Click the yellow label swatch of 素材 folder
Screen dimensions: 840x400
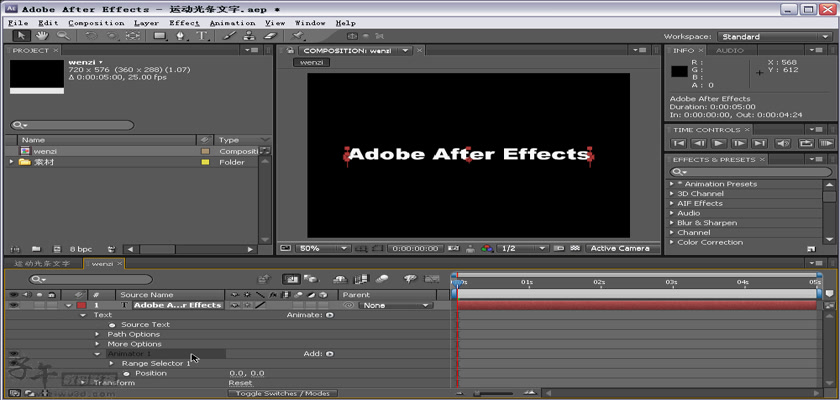pos(205,162)
